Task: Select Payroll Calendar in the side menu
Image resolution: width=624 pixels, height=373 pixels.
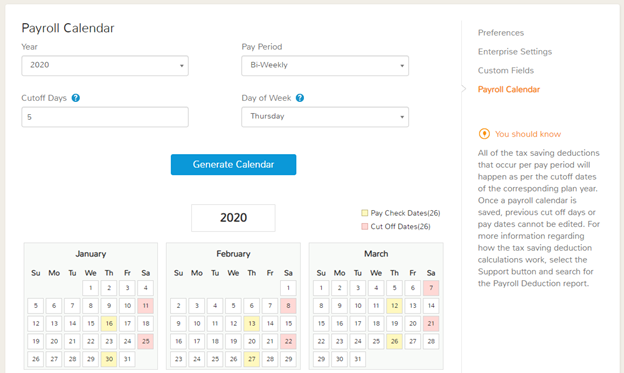Action: pos(509,90)
